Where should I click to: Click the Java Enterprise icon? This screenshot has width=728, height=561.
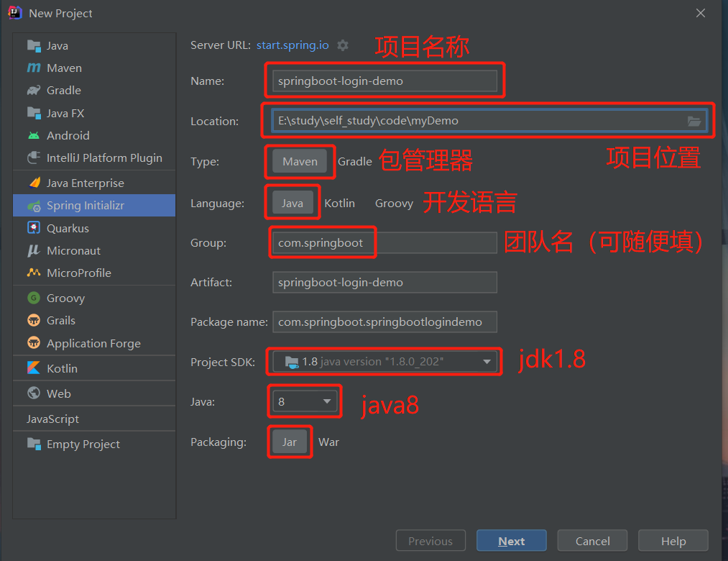(34, 183)
